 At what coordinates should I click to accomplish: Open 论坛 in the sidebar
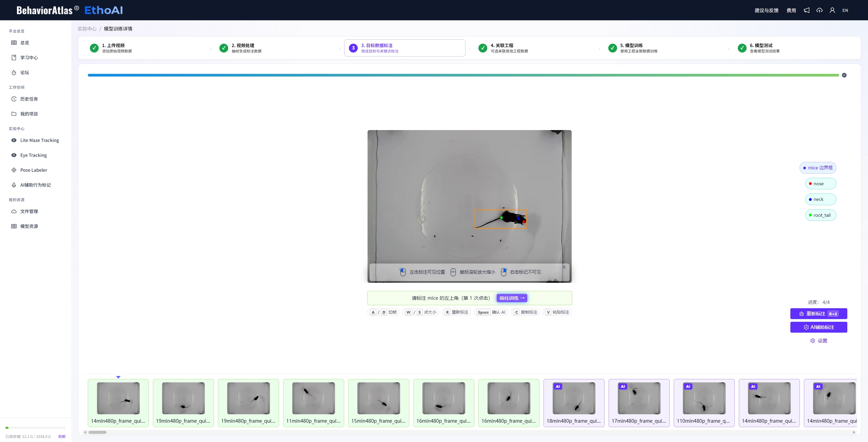[36, 72]
